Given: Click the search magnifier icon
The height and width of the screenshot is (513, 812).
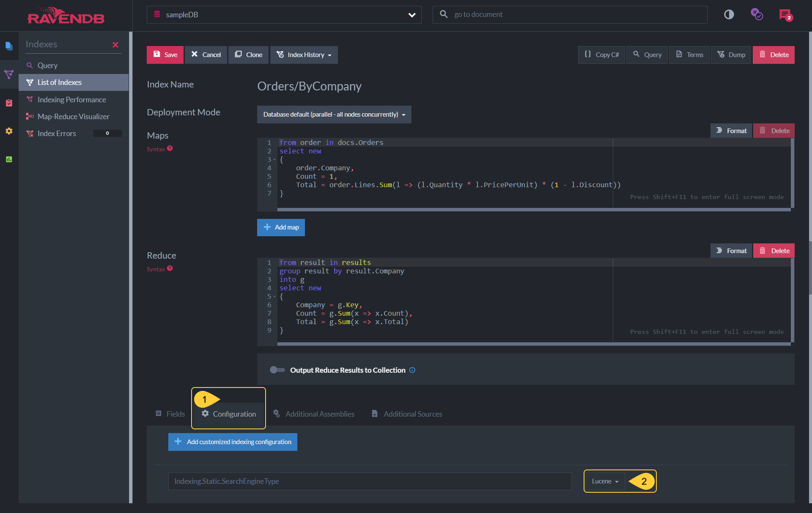Looking at the screenshot, I should tap(444, 14).
